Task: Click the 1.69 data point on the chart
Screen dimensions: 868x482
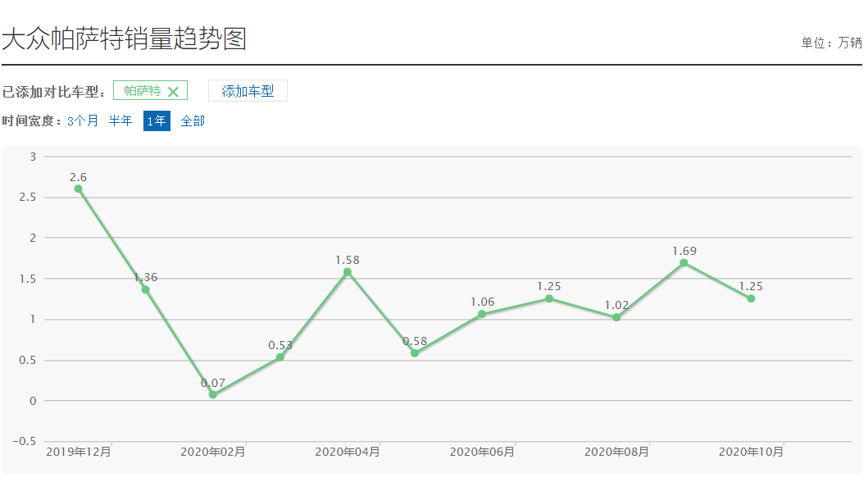Action: 684,263
